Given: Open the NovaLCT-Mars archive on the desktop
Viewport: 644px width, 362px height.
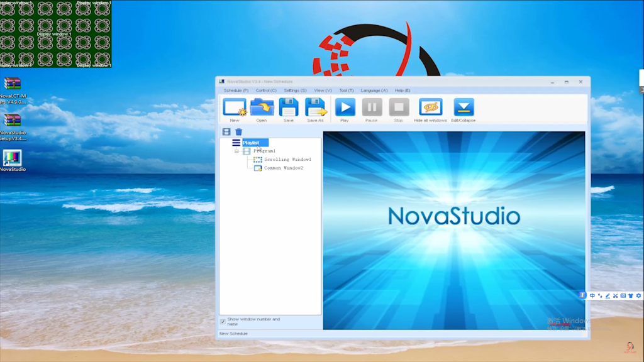Looking at the screenshot, I should 13,90.
